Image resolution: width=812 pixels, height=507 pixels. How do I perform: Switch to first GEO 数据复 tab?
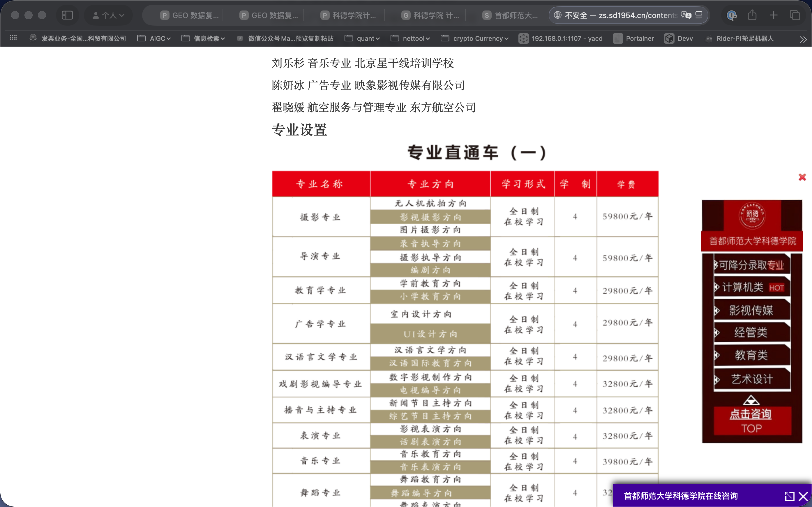coord(189,15)
